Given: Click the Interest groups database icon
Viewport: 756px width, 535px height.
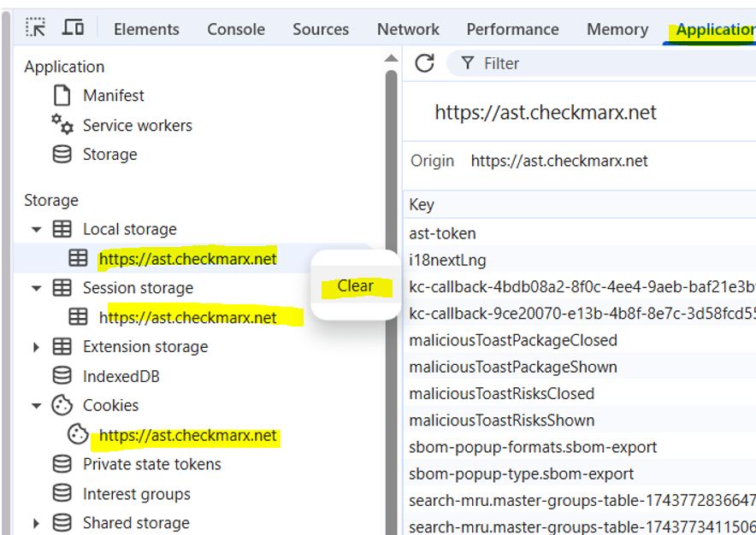Looking at the screenshot, I should coord(62,493).
